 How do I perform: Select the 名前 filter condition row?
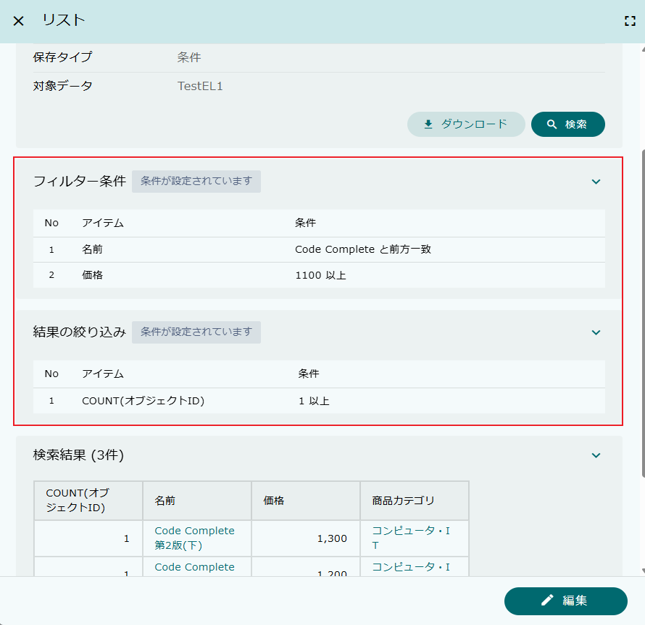(x=319, y=250)
